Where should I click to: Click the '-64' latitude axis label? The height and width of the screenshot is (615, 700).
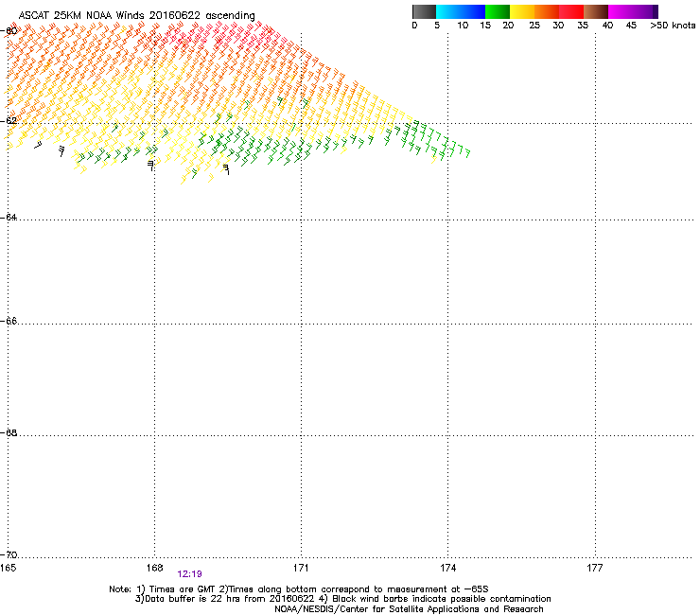[x=9, y=218]
